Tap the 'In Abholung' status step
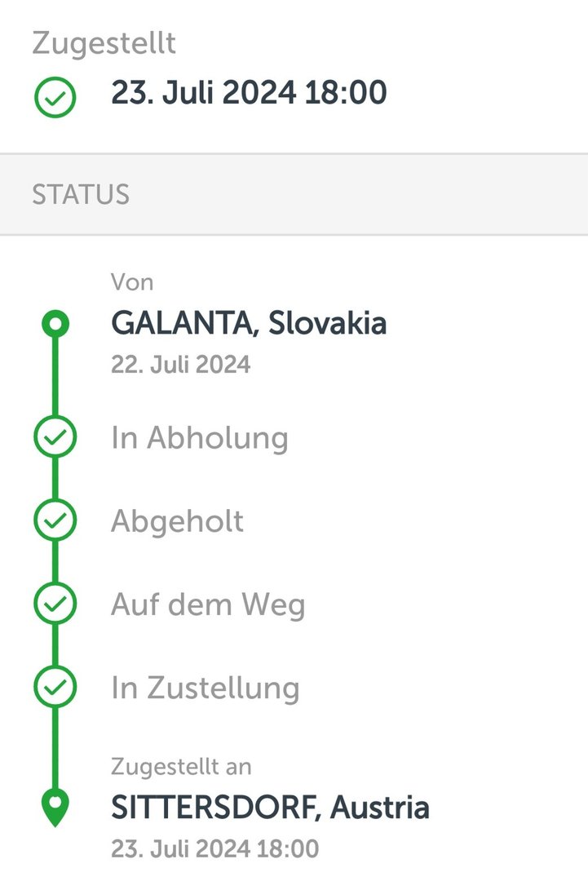588x881 pixels. [199, 438]
